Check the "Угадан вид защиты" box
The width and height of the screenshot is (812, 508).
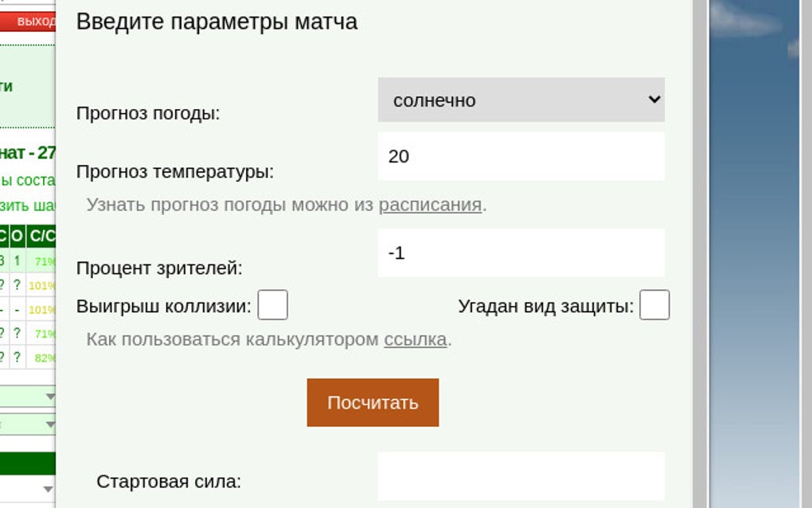[654, 304]
